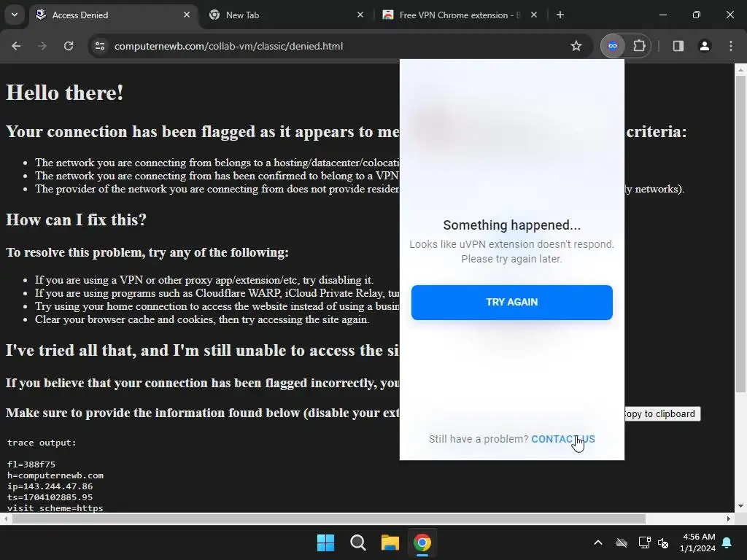This screenshot has width=747, height=560.
Task: Go back to the previous page
Action: pyautogui.click(x=16, y=46)
